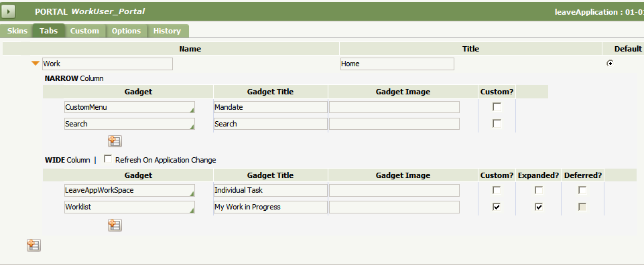Image resolution: width=644 pixels, height=265 pixels.
Task: Click the play arrow icon beside PORTAL header
Action: [8, 11]
